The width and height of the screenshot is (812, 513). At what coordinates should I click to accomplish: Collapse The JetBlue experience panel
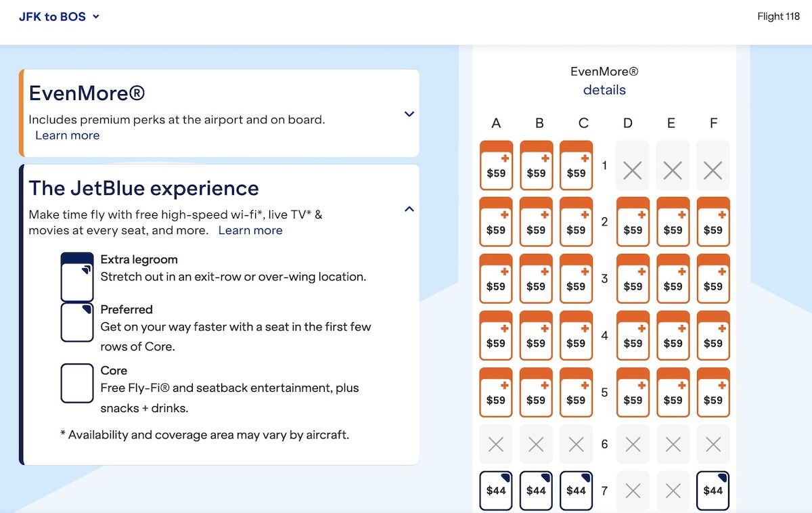point(409,209)
